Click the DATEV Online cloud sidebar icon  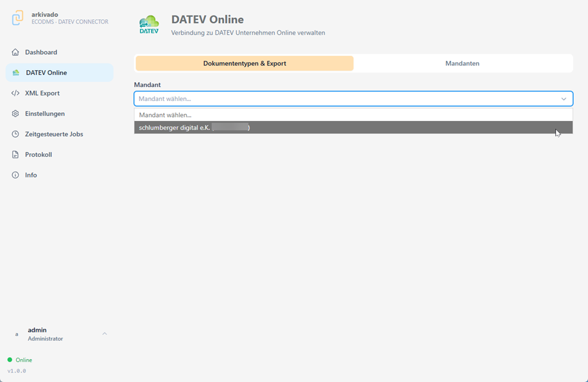(16, 73)
